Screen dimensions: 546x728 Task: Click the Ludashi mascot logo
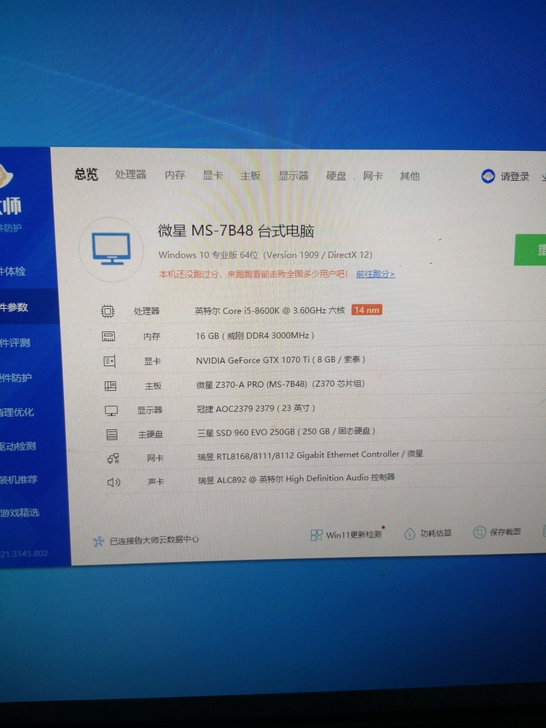tap(6, 176)
